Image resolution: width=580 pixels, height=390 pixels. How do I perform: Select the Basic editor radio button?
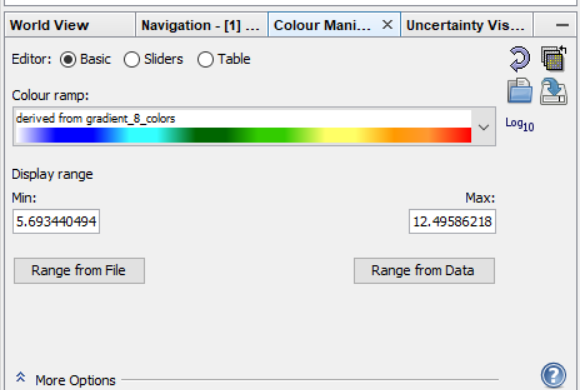(x=68, y=59)
